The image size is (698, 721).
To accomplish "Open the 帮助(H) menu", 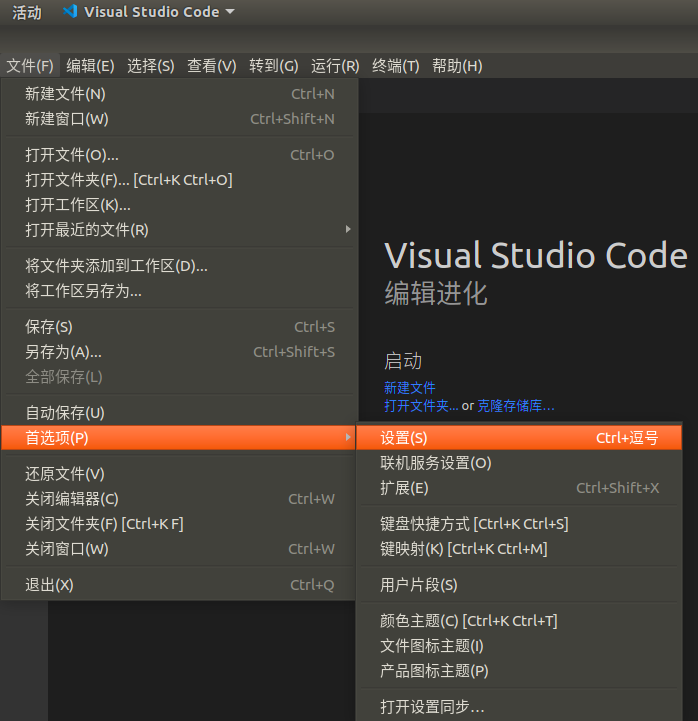I will click(x=457, y=66).
